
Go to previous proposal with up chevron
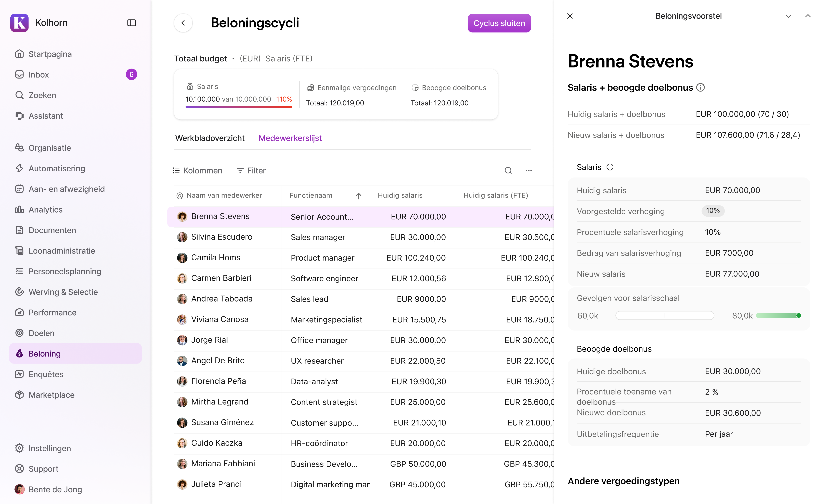pyautogui.click(x=808, y=16)
